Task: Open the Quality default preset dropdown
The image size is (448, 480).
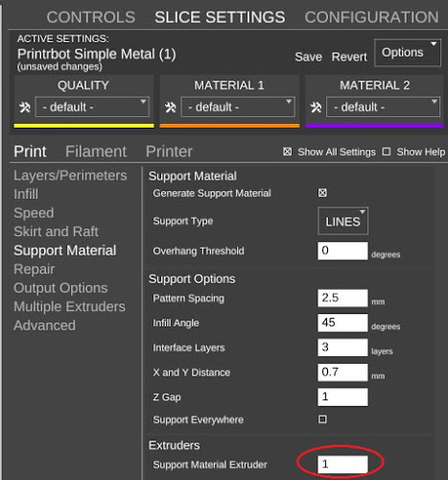Action: click(92, 107)
